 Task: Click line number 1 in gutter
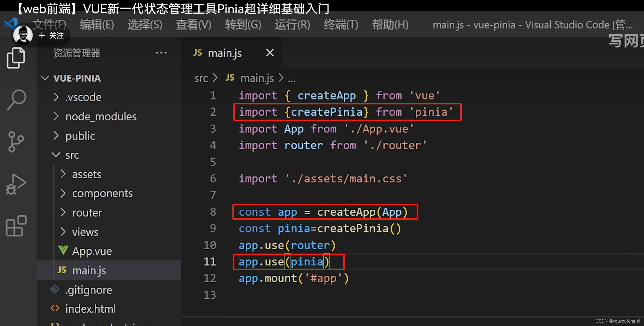(x=213, y=95)
